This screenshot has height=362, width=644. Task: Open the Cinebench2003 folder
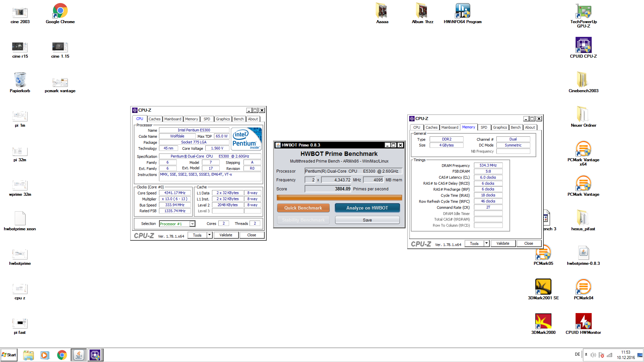click(583, 82)
